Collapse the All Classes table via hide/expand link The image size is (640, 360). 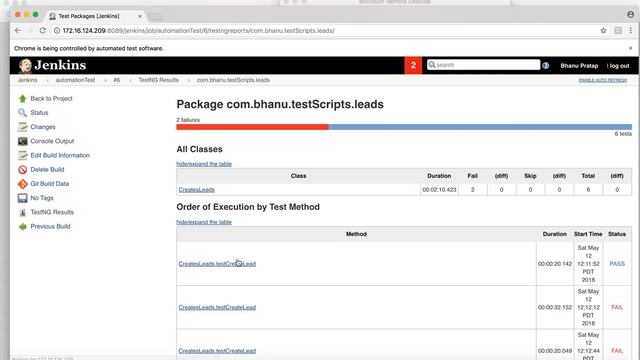(204, 164)
